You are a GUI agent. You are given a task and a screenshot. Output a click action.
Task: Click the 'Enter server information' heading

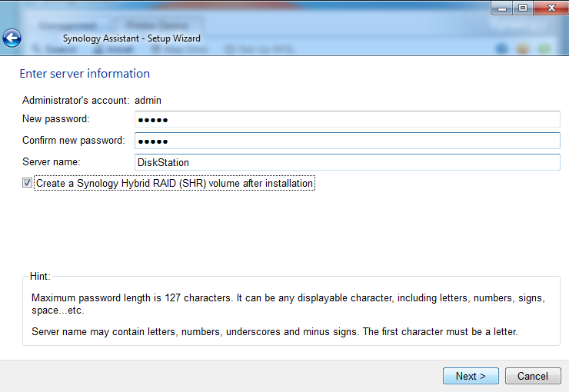pos(85,74)
